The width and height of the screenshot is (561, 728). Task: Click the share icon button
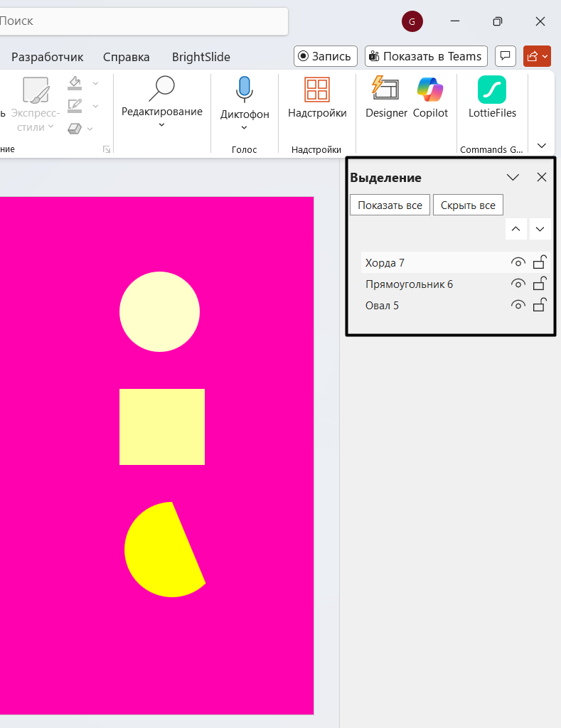point(533,56)
